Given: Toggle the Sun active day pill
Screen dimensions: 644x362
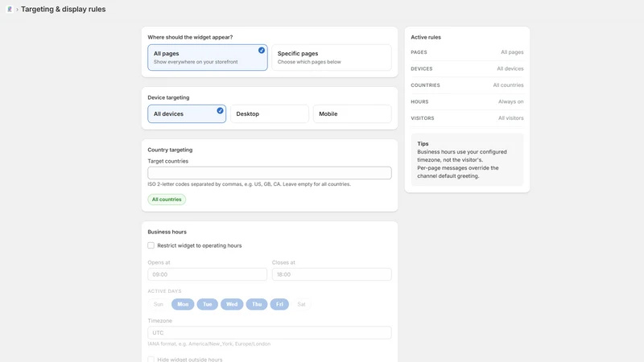Looking at the screenshot, I should tap(158, 304).
